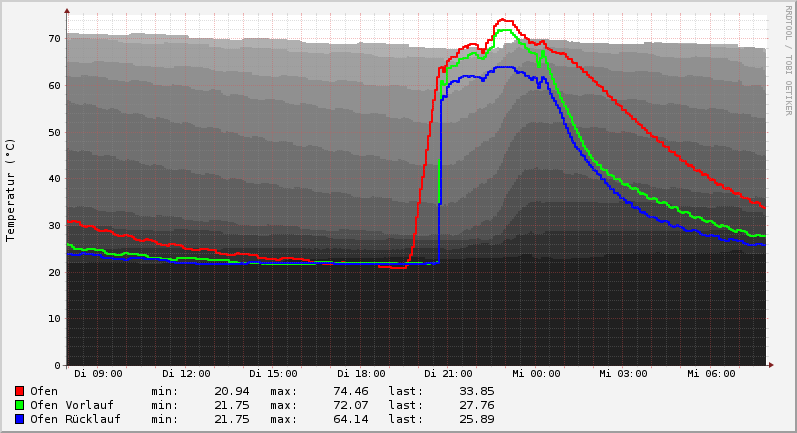Click the blue Ofen Rücklauf legend swatch
Screen dimensions: 797x433
tap(19, 419)
